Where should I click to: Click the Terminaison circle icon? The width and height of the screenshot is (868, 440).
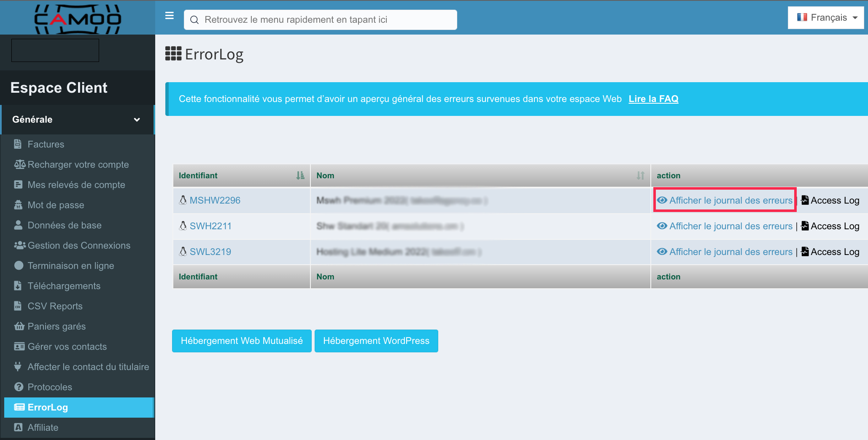[x=19, y=266]
